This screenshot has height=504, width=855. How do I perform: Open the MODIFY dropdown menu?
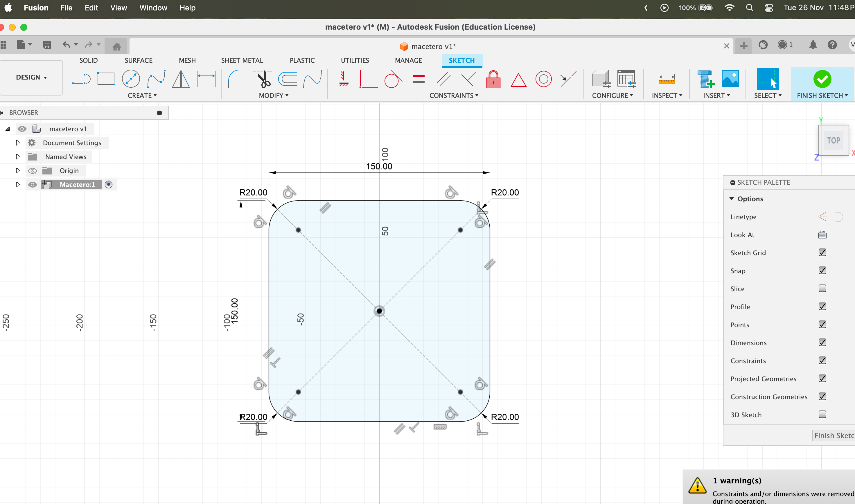click(274, 96)
